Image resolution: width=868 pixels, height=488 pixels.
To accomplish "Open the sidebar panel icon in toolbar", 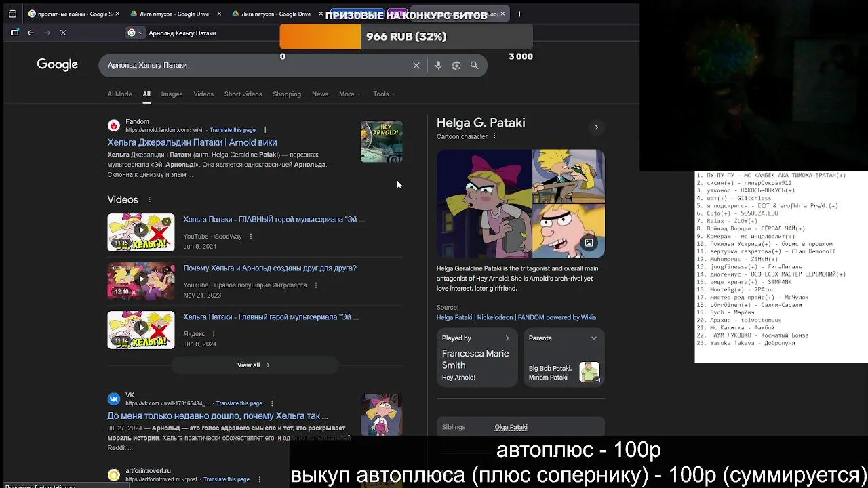I will [x=14, y=33].
